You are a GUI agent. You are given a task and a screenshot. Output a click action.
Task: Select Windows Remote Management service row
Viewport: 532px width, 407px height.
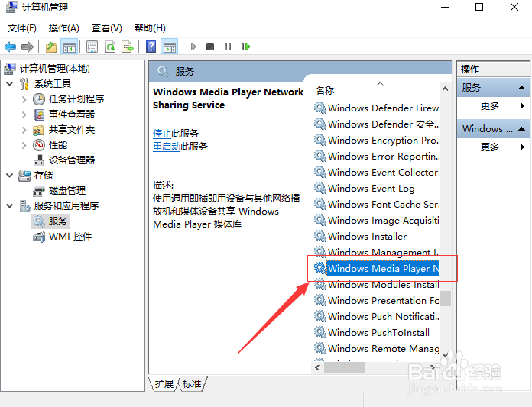[x=376, y=349]
